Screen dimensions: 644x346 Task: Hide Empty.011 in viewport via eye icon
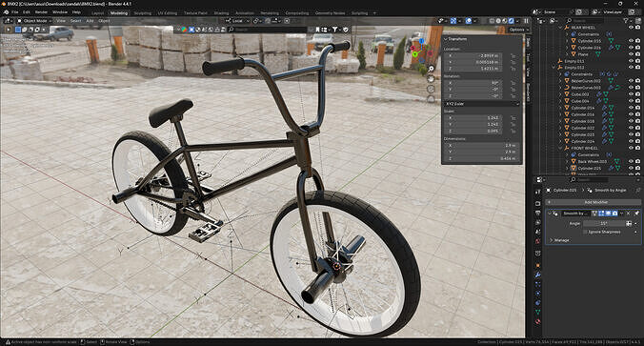pos(631,61)
